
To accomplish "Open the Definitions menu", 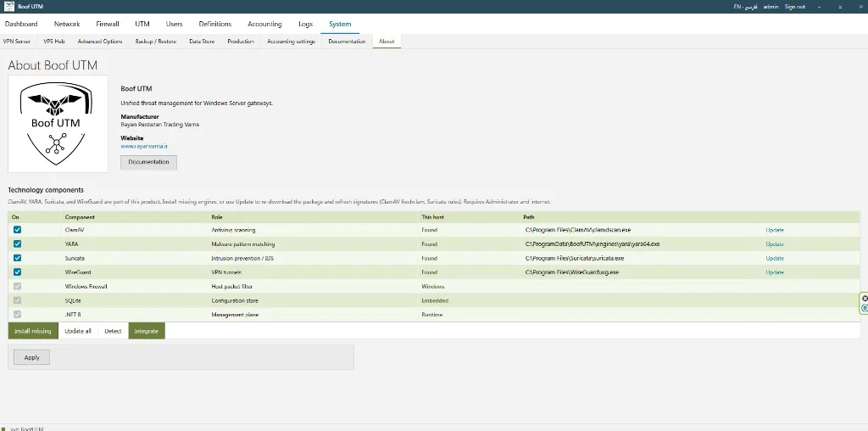I will coord(214,24).
